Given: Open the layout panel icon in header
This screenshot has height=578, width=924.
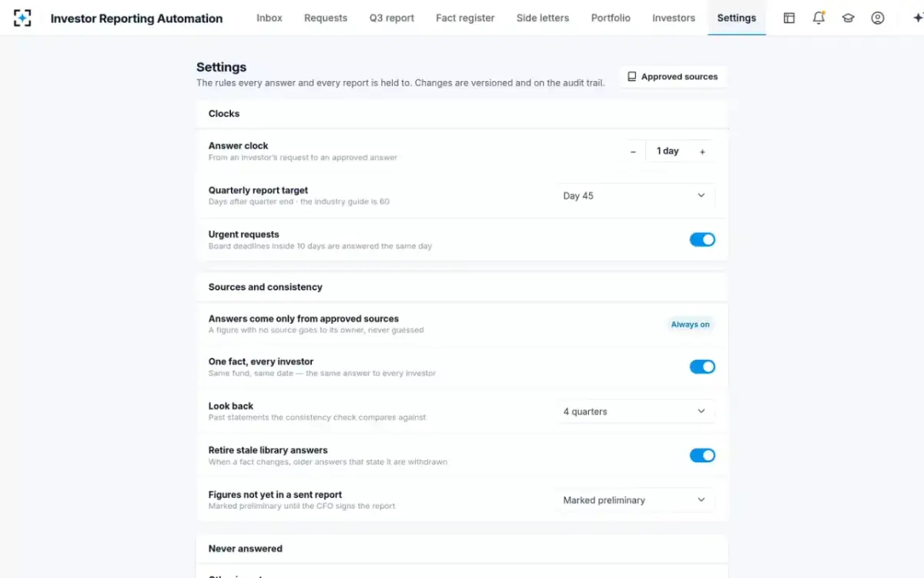Looking at the screenshot, I should tap(789, 18).
